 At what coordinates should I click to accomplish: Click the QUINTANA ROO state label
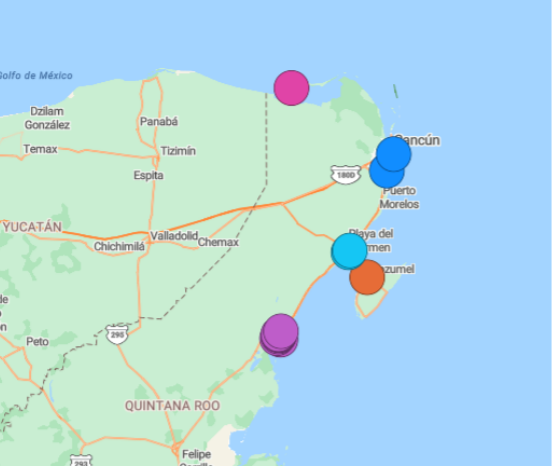(x=172, y=406)
